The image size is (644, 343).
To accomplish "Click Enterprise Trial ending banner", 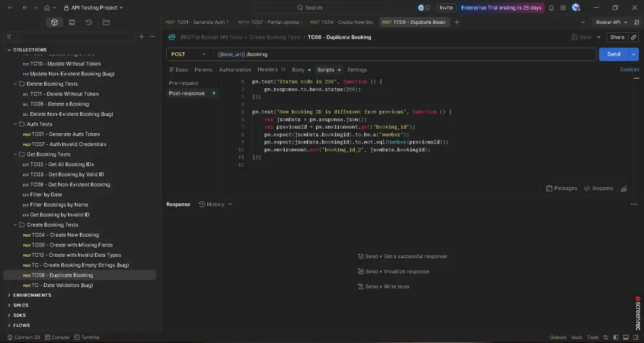I will pos(501,8).
